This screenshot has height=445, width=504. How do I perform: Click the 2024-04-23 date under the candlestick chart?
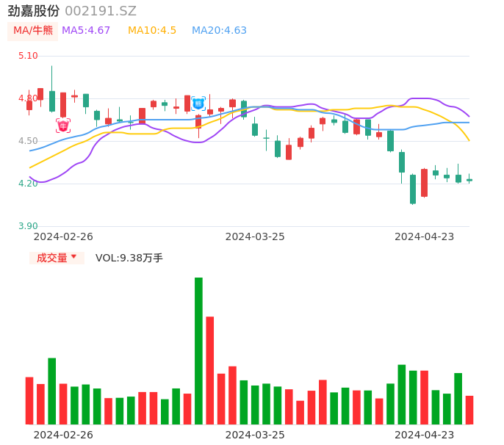[x=425, y=236]
